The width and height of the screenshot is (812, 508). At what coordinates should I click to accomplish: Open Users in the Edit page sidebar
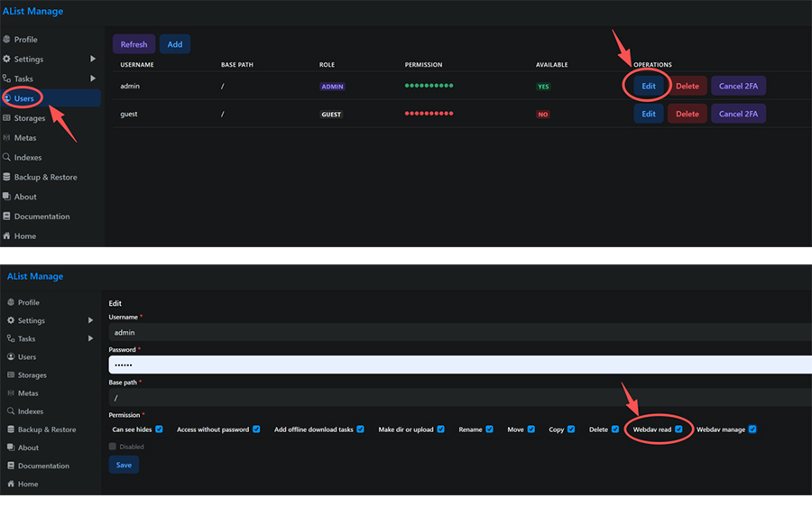[x=27, y=356]
